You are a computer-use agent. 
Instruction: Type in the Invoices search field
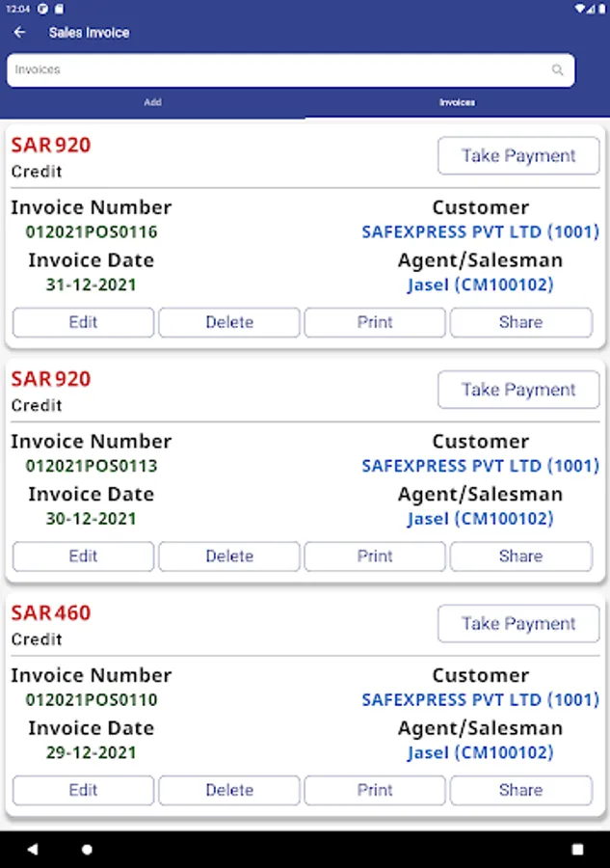click(x=279, y=69)
